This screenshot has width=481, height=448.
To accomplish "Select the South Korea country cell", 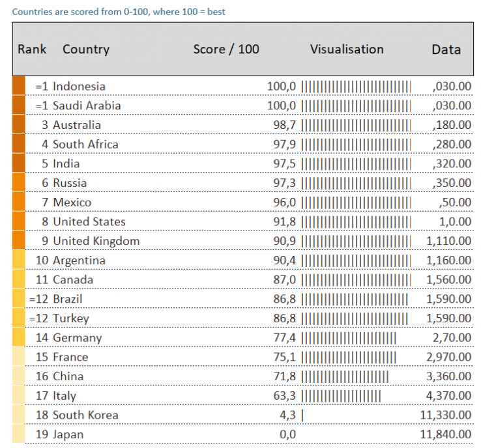I will pos(85,415).
